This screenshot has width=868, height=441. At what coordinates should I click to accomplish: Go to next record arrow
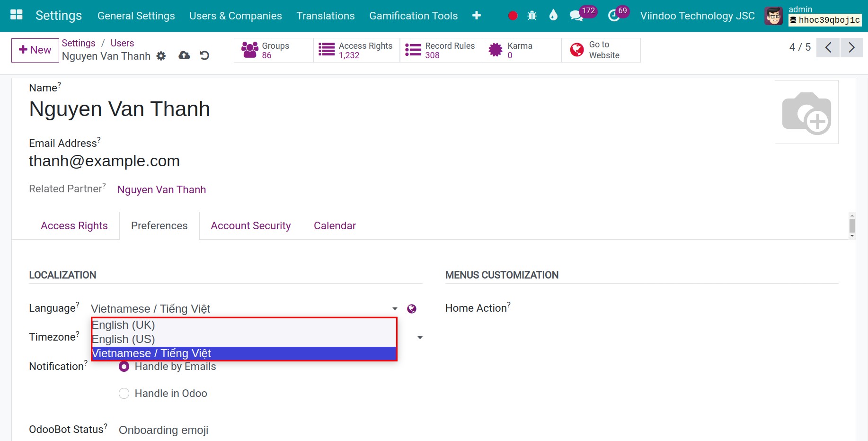point(851,47)
